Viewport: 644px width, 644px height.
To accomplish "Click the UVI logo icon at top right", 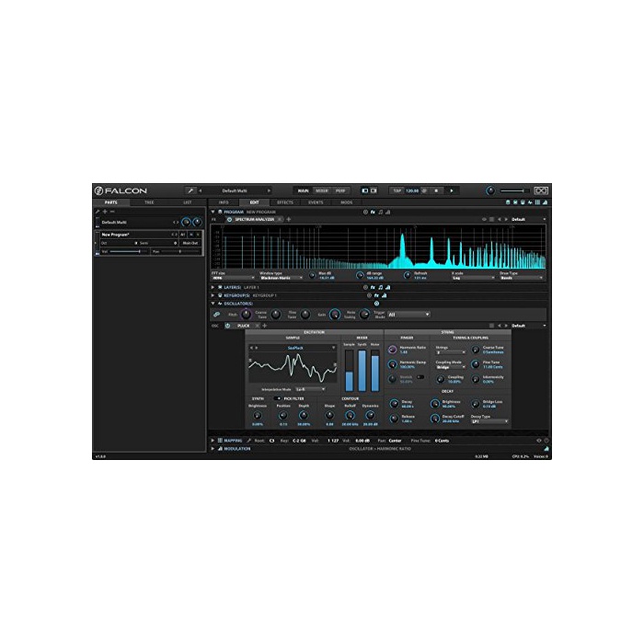I will (x=541, y=190).
